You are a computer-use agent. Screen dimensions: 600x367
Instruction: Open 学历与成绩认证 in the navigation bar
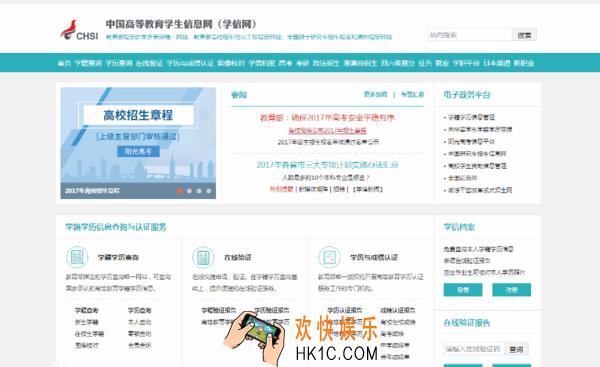point(190,63)
